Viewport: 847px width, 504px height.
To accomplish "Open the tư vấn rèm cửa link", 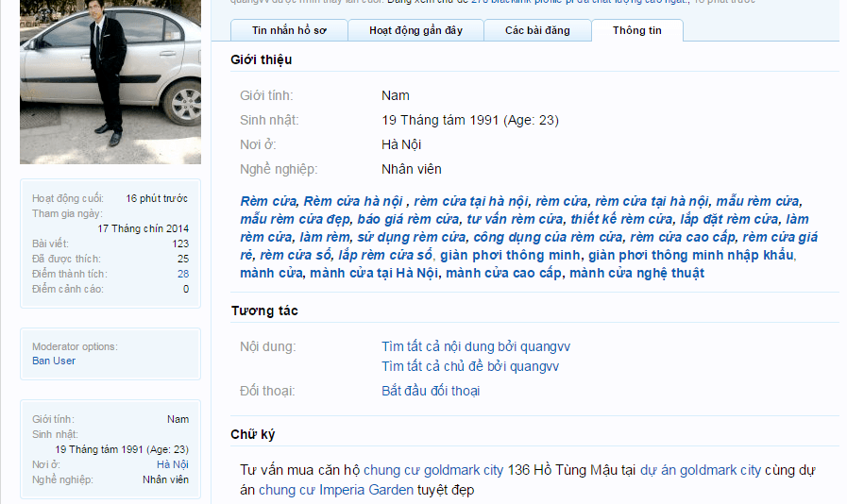I will [x=516, y=219].
